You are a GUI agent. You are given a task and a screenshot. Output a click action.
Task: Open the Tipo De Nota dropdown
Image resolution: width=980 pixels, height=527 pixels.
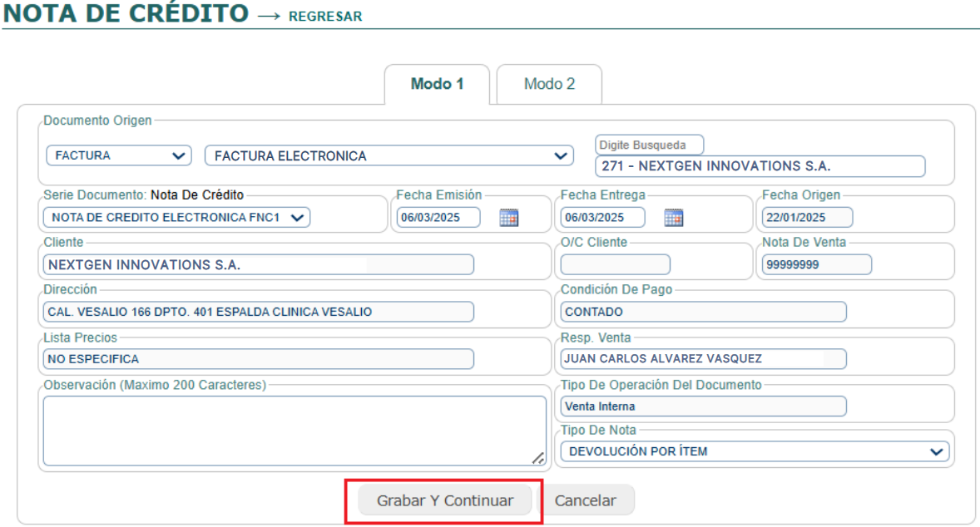pyautogui.click(x=754, y=451)
